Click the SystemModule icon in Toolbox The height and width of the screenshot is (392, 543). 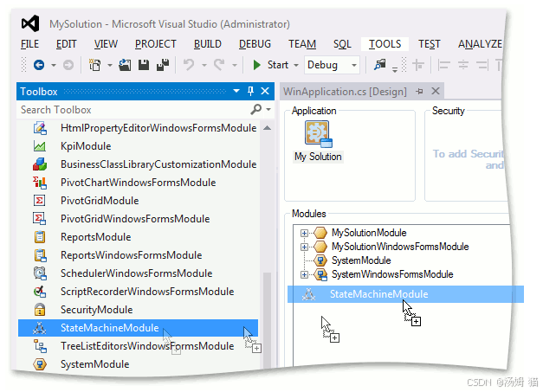[40, 364]
